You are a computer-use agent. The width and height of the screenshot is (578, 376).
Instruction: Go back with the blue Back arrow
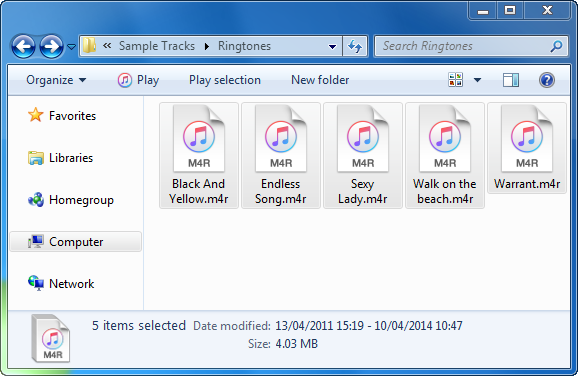pos(23,46)
